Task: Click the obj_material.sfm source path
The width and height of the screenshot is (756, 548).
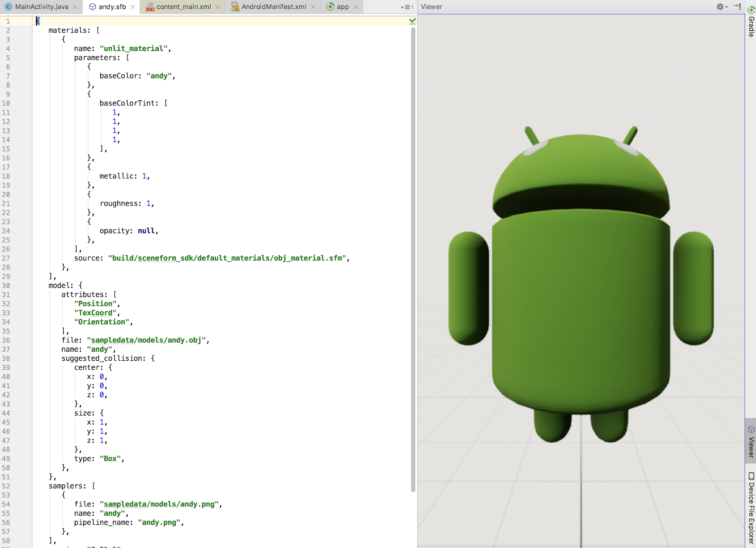Action: coord(227,258)
